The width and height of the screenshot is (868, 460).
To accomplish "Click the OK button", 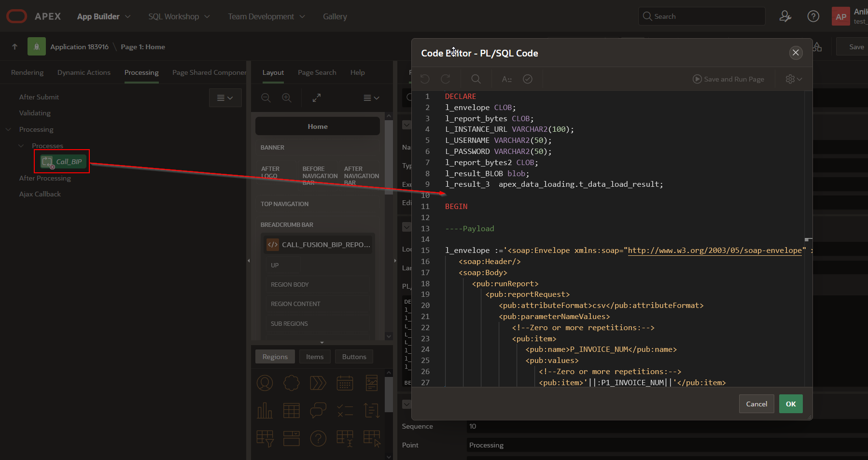I will (791, 404).
